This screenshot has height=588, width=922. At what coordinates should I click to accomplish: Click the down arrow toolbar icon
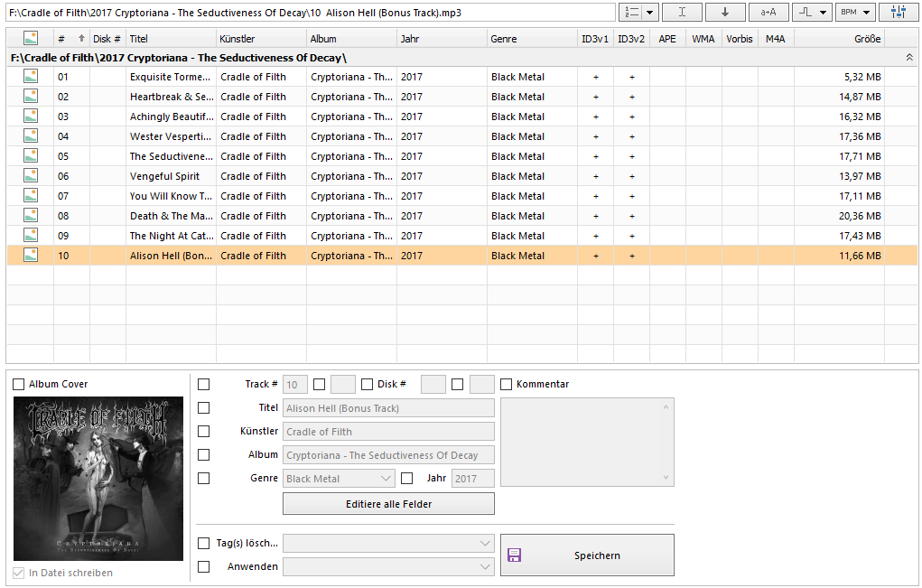pos(725,12)
